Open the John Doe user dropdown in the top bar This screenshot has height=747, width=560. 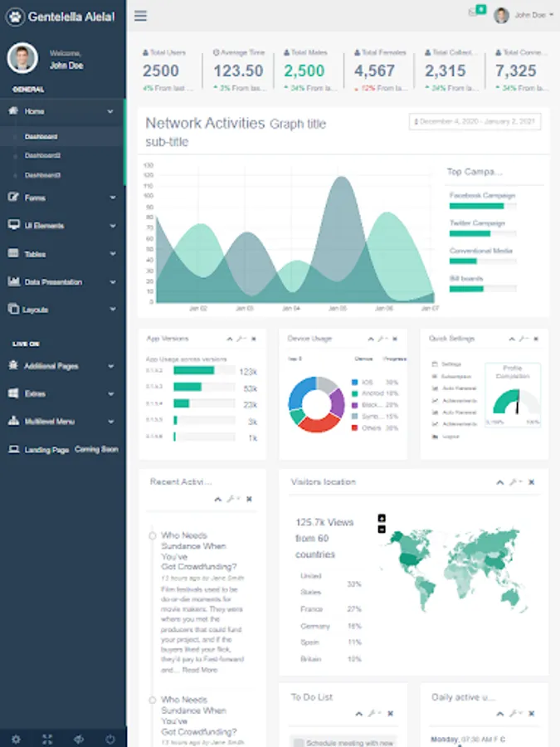pyautogui.click(x=523, y=15)
